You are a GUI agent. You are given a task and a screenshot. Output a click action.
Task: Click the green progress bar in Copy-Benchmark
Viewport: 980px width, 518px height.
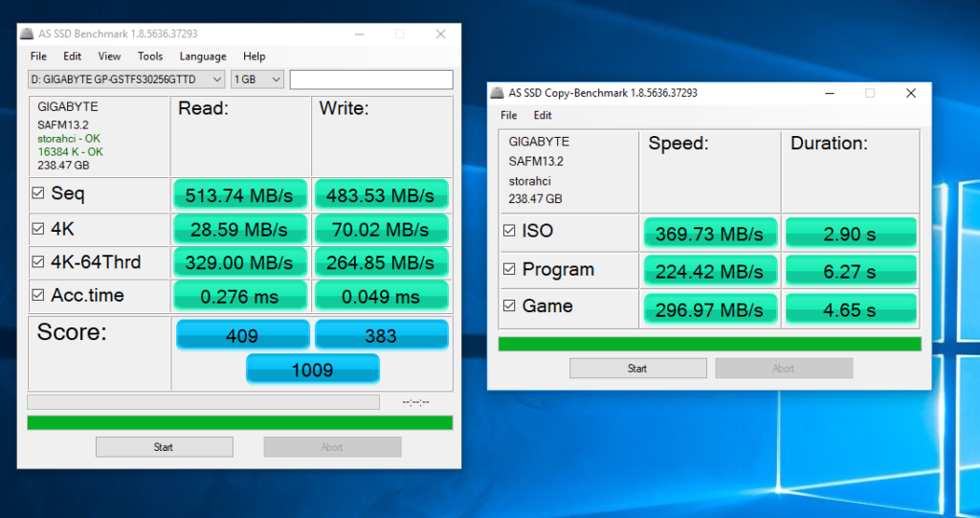point(709,344)
